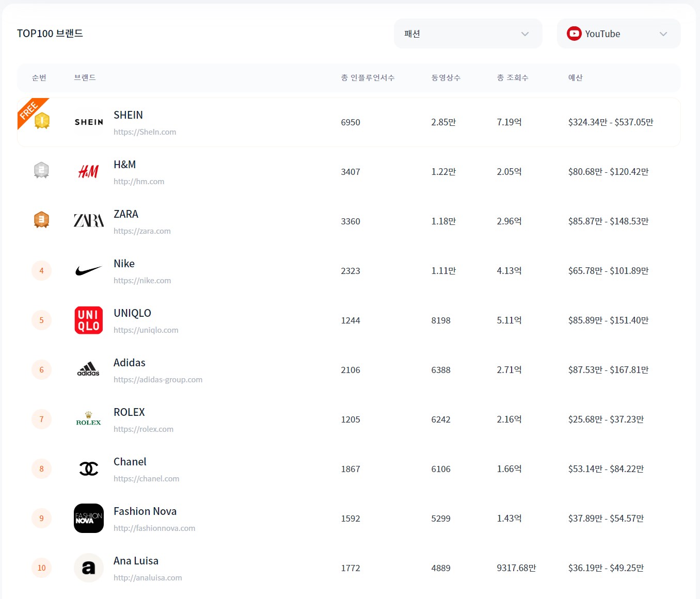Viewport: 700px width, 599px height.
Task: Click the Fashion Nova black logo
Action: tap(89, 518)
